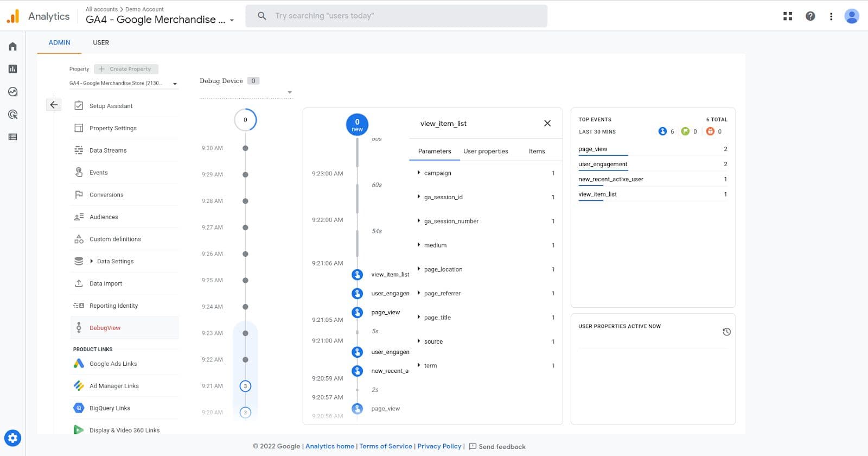Viewport: 868px width, 456px height.
Task: Click the user properties history clock icon
Action: click(726, 332)
